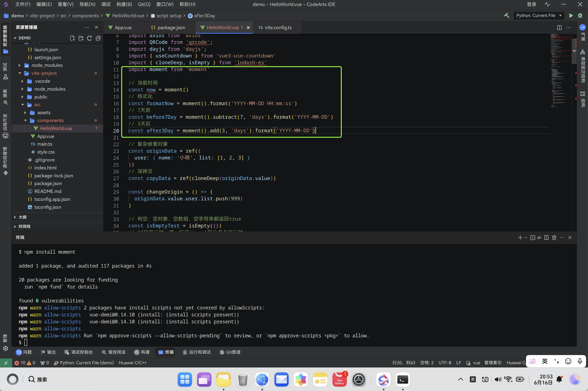588x391 pixels.
Task: Expand the public folder
Action: click(22, 97)
